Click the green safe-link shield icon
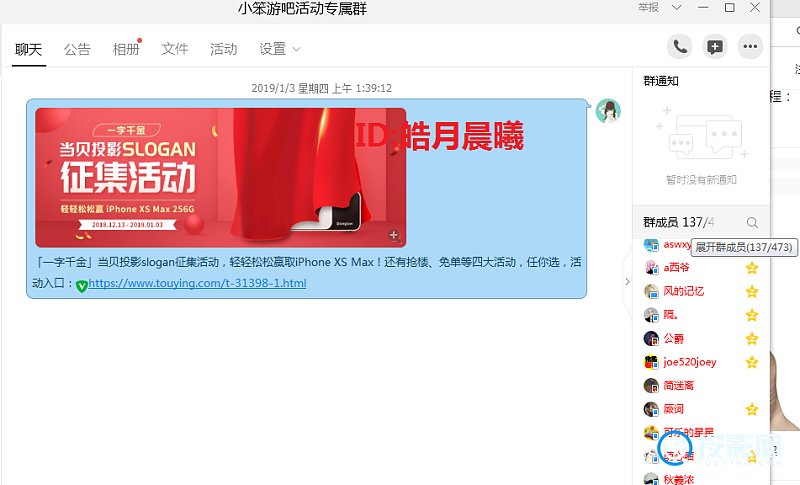The height and width of the screenshot is (485, 800). pyautogui.click(x=82, y=286)
